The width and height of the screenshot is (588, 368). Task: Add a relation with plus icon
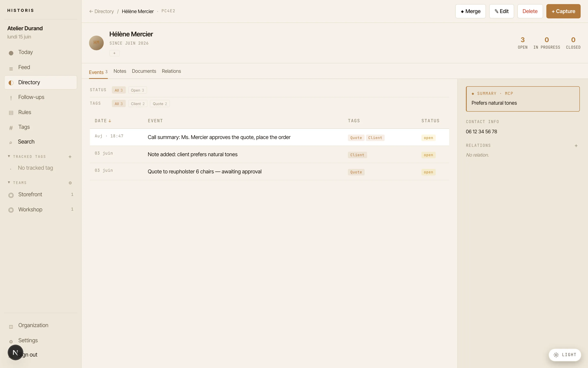[x=576, y=146]
